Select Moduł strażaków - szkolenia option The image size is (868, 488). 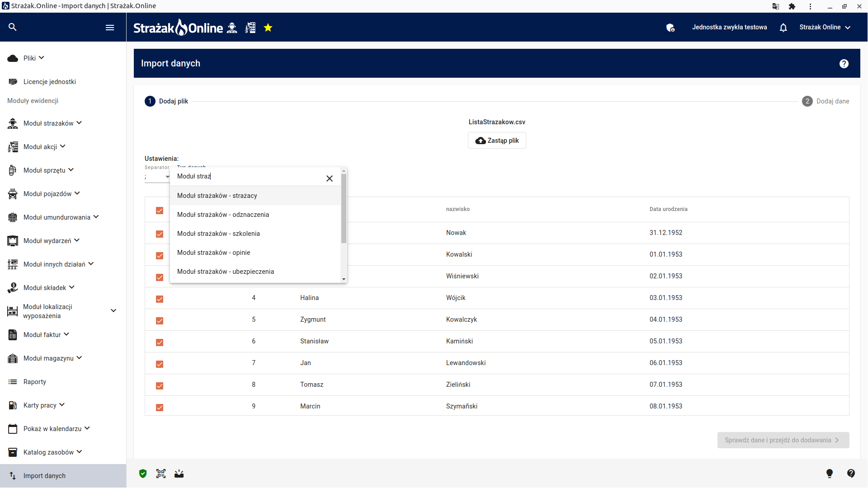pyautogui.click(x=255, y=234)
